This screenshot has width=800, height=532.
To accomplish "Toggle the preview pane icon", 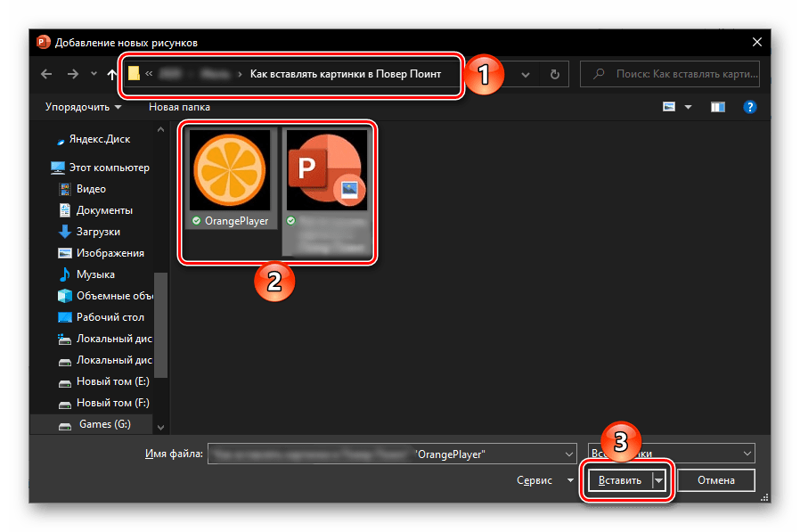I will point(718,107).
